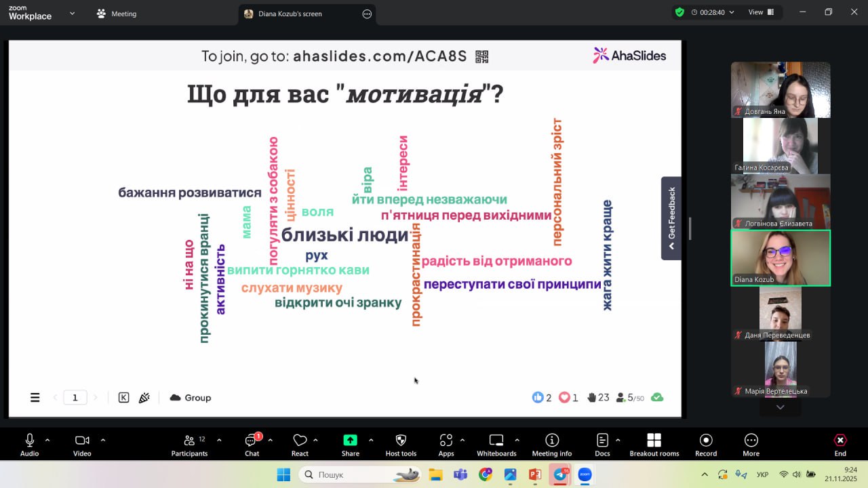Toggle camera with Video button
The width and height of the screenshot is (868, 488).
pos(82,441)
